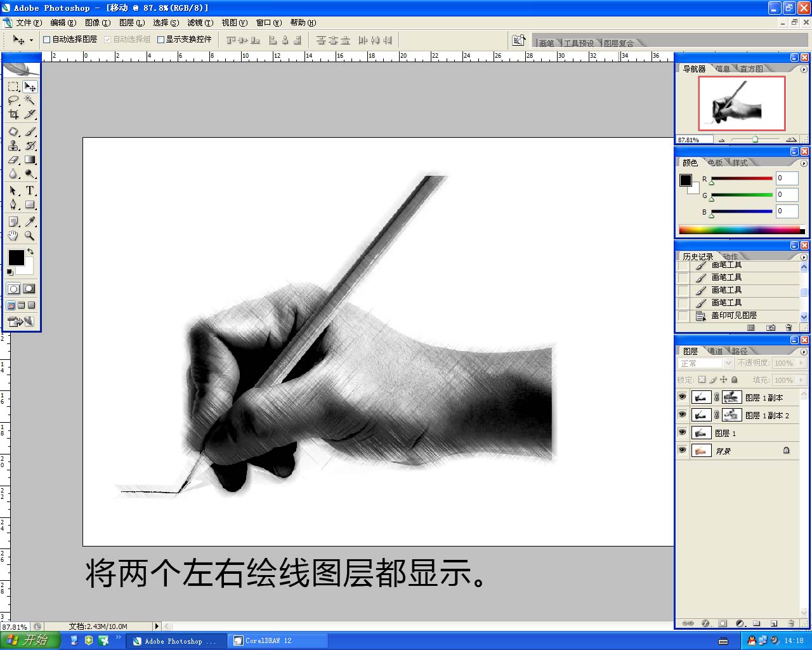Image resolution: width=812 pixels, height=650 pixels.
Task: Select the Notes tool
Action: tap(13, 222)
